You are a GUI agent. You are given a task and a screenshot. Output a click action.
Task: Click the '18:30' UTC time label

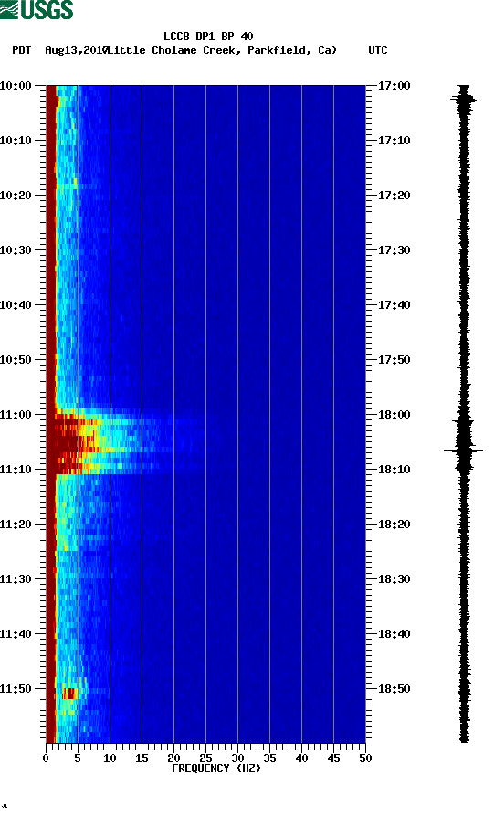point(394,579)
